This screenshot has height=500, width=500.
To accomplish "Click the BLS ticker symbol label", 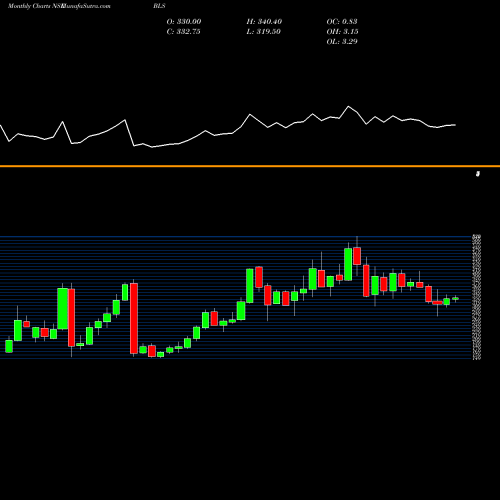I will click(159, 6).
